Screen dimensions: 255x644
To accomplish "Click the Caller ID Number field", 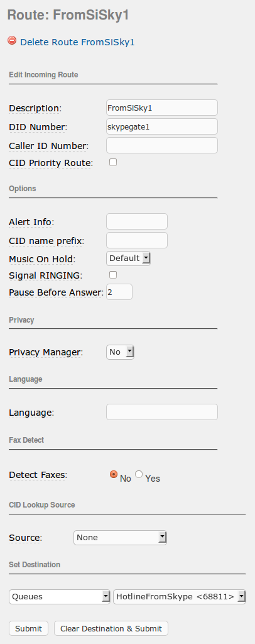I will (162, 145).
